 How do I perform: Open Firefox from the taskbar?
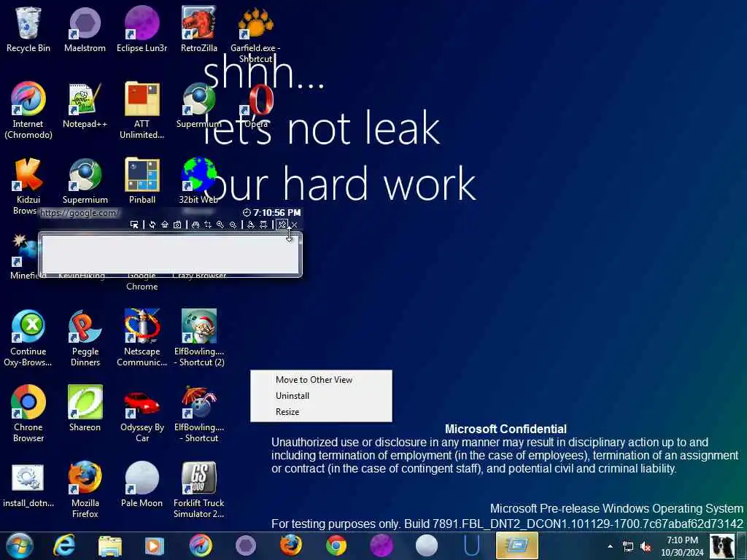click(291, 545)
